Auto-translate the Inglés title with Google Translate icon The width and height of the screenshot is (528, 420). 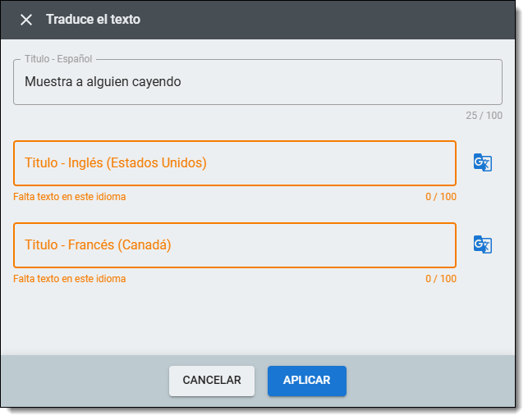[x=482, y=162]
